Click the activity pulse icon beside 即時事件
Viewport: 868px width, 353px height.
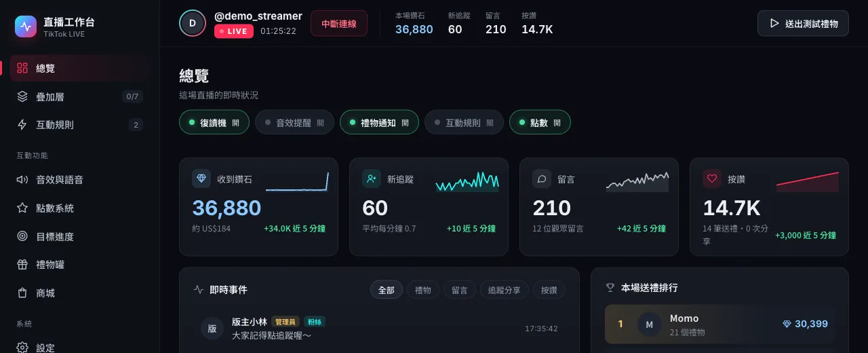tap(199, 289)
